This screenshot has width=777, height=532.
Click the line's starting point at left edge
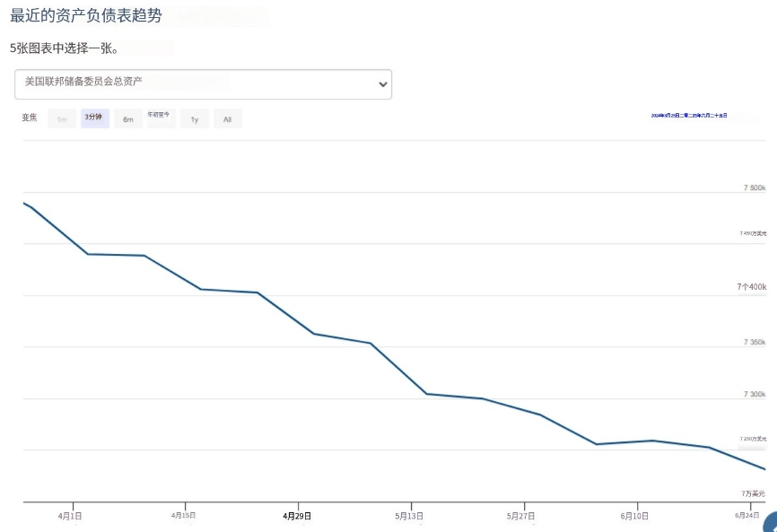[x=24, y=204]
